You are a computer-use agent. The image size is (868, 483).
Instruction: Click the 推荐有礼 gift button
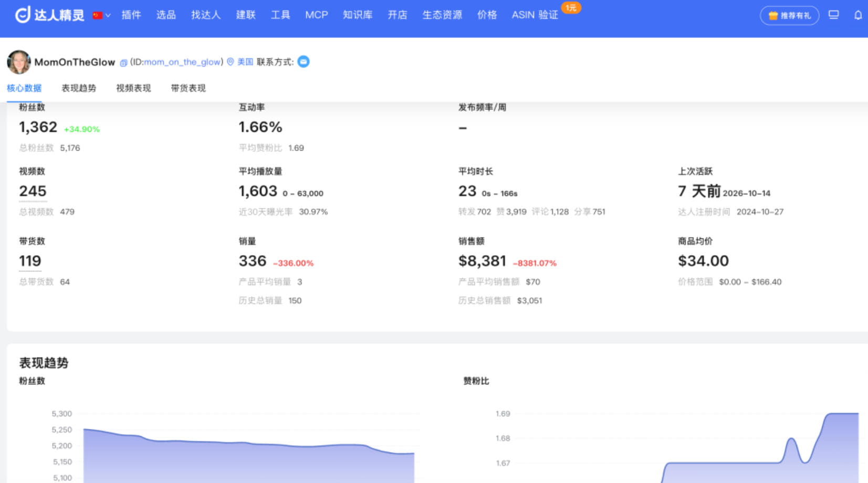(x=789, y=15)
